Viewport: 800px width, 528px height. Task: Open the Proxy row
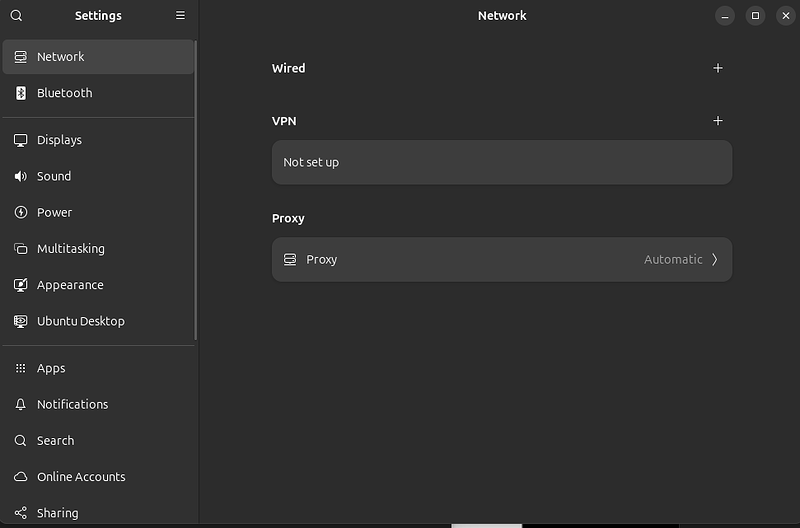[502, 259]
